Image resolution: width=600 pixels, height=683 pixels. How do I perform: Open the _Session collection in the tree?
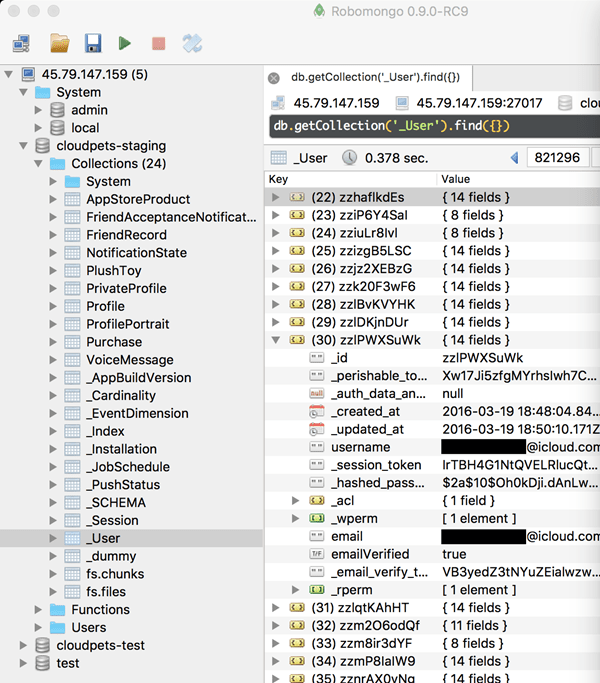pyautogui.click(x=112, y=520)
